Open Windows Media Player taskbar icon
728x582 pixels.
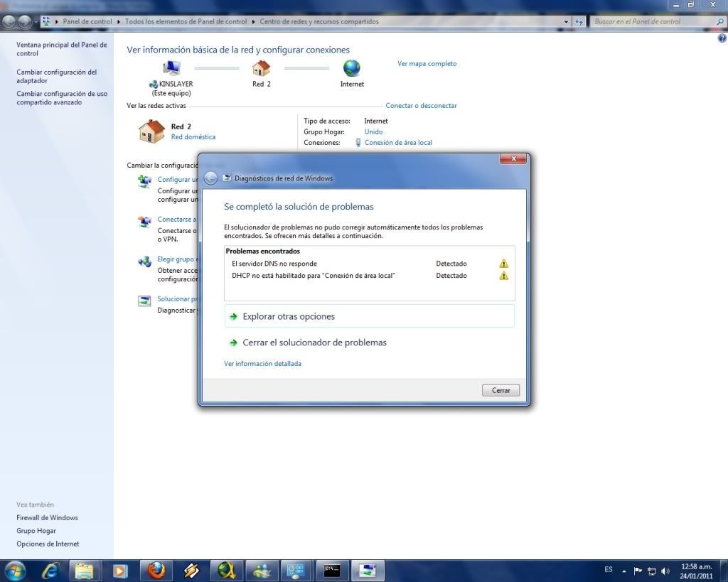pos(120,570)
